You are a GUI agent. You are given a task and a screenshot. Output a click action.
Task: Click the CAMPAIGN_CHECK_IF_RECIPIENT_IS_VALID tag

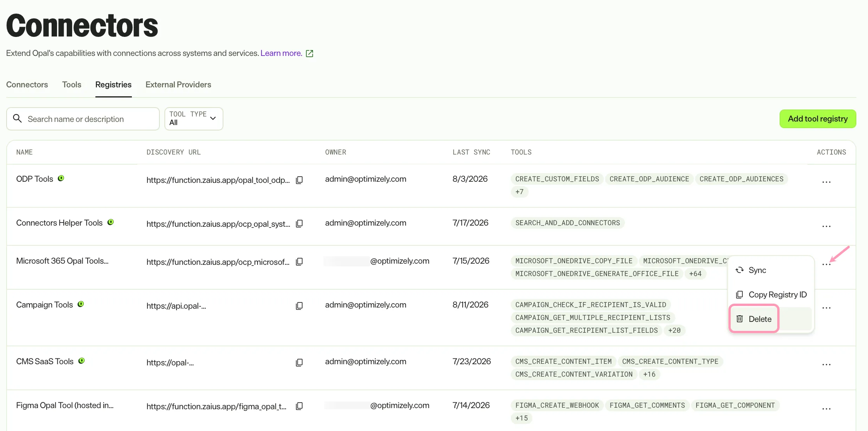[x=591, y=305]
